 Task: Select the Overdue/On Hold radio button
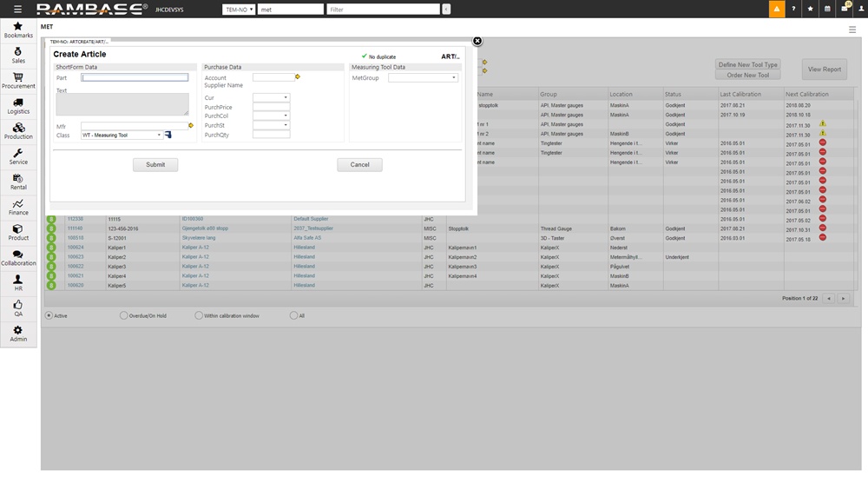(123, 315)
